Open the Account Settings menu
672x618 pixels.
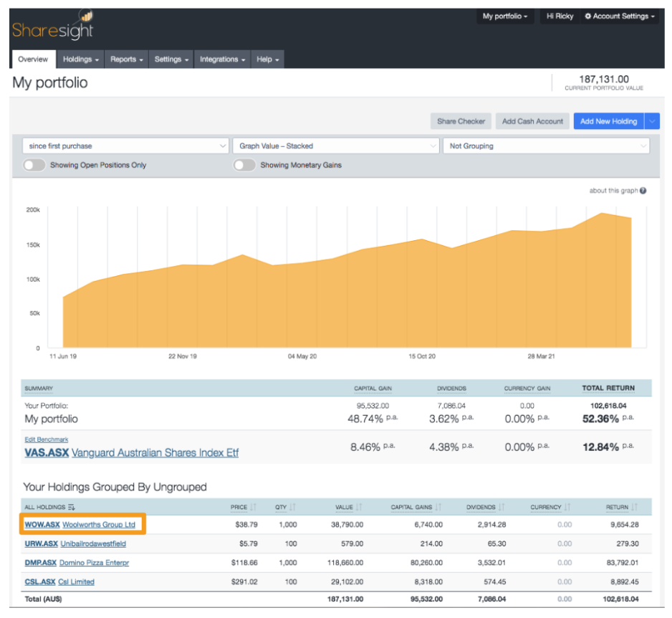pos(620,16)
